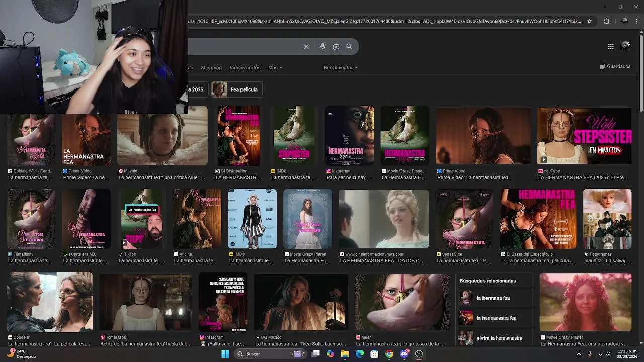Open Discord from the taskbar
The image size is (644, 362).
click(x=404, y=354)
